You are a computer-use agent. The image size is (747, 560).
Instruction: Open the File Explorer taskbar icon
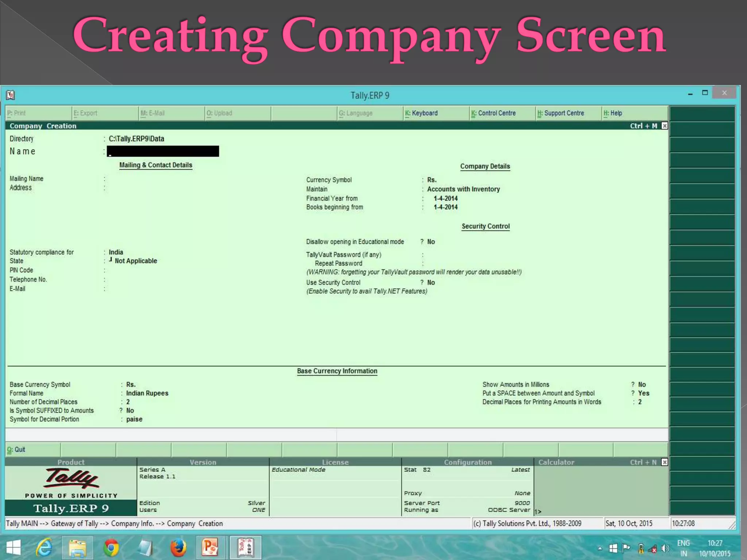click(77, 548)
